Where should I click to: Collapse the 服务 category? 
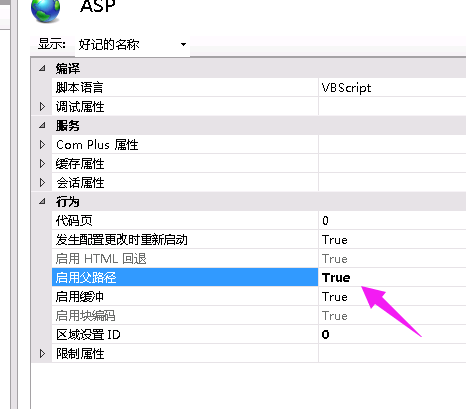click(42, 126)
